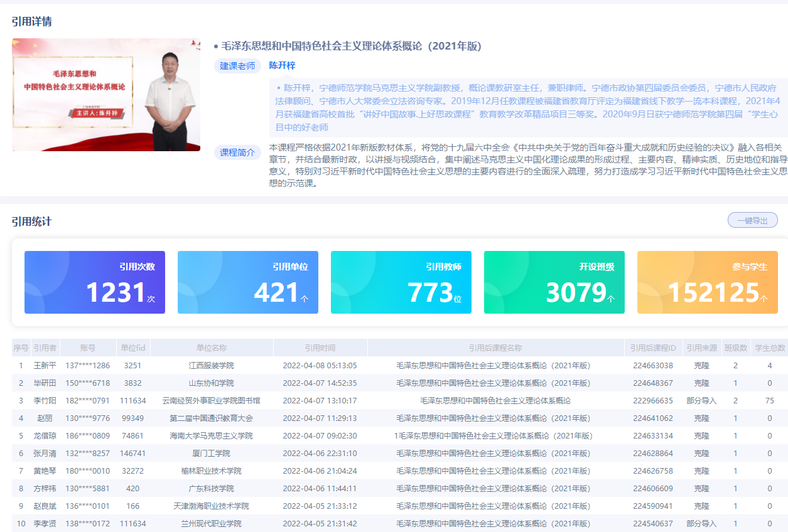Select the 参与学生 152125 statistics card
Screen dimensions: 788x532
pyautogui.click(x=708, y=282)
